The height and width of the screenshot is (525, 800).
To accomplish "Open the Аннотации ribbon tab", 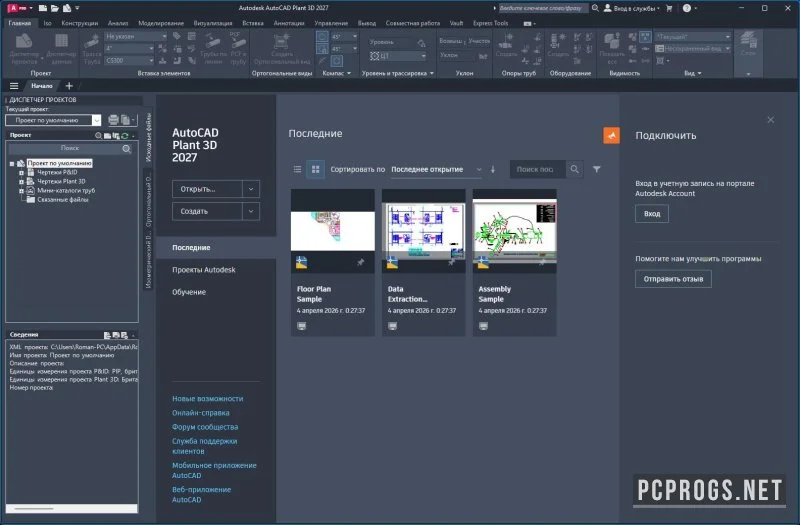I will pos(289,23).
